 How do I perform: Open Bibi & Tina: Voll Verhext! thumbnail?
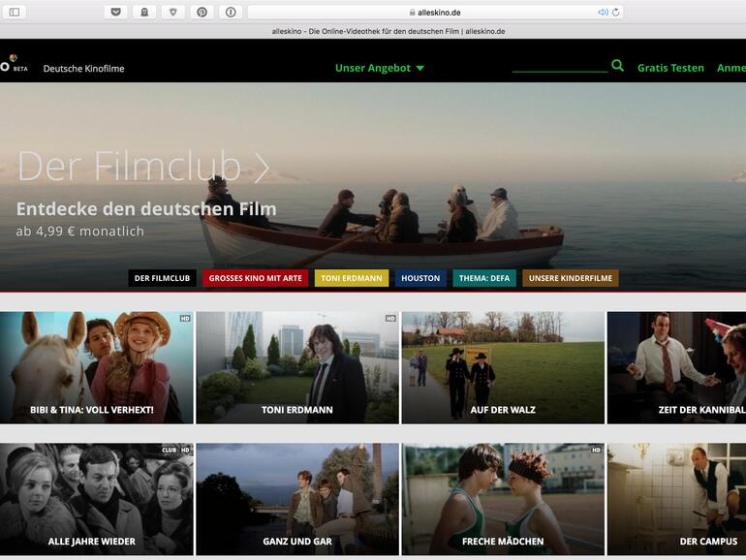tap(97, 367)
